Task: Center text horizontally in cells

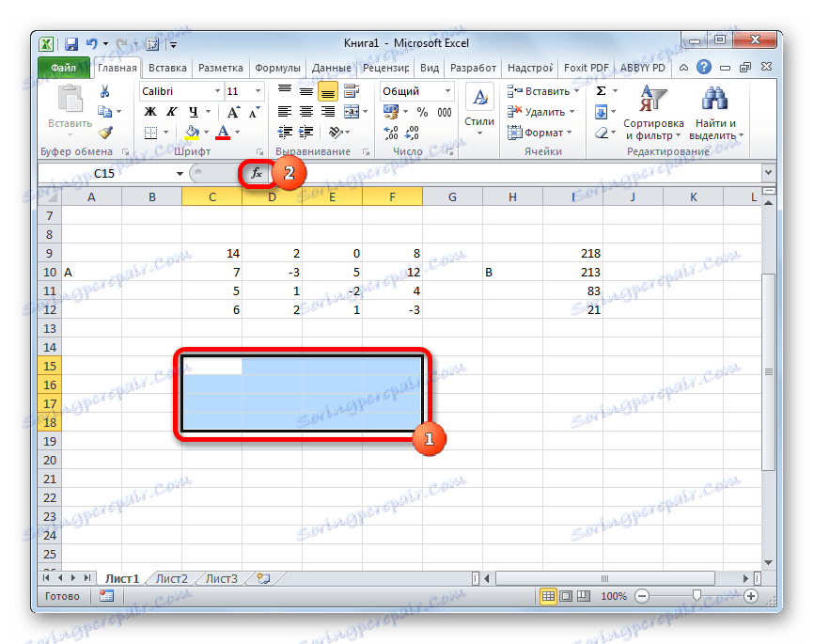Action: point(306,112)
